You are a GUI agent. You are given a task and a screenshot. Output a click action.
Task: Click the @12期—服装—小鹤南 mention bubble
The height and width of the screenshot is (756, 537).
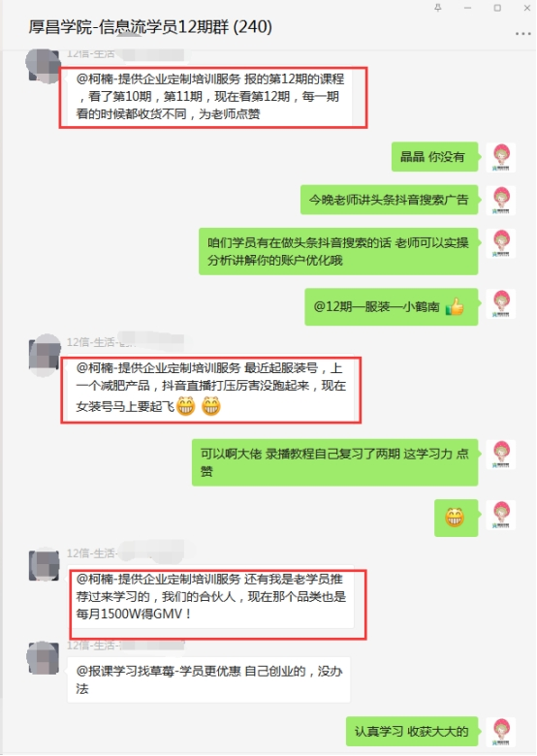click(391, 306)
